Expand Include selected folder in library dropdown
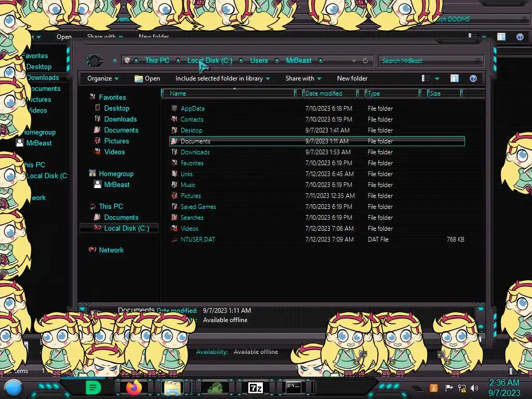This screenshot has height=399, width=532. coord(222,78)
